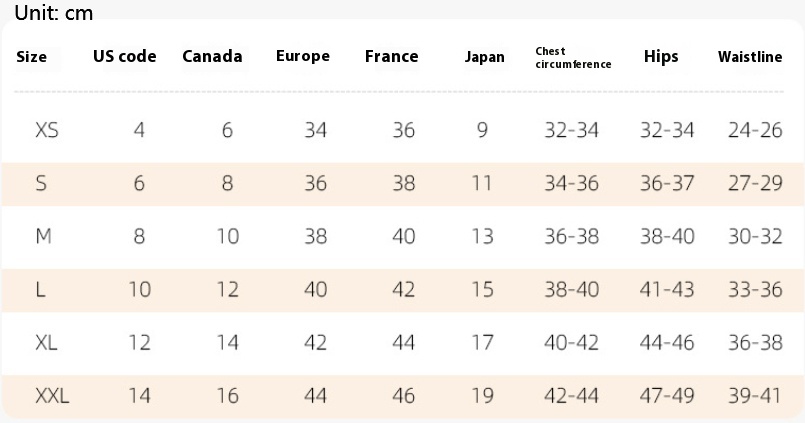Viewport: 805px width, 423px height.
Task: Click the 'Chest circumference' column header
Action: [x=573, y=57]
